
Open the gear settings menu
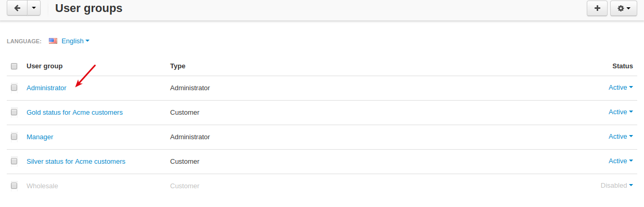(624, 8)
